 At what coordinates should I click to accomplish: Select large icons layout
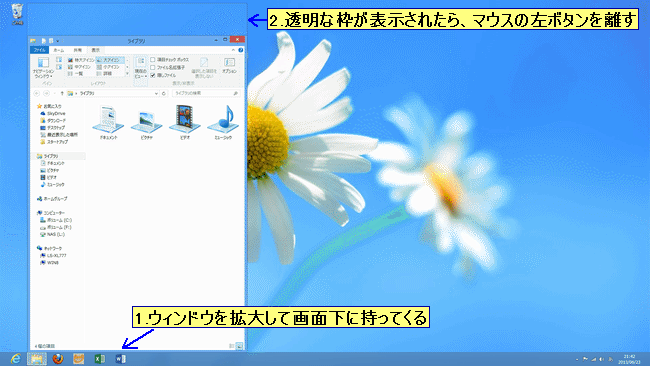click(110, 60)
